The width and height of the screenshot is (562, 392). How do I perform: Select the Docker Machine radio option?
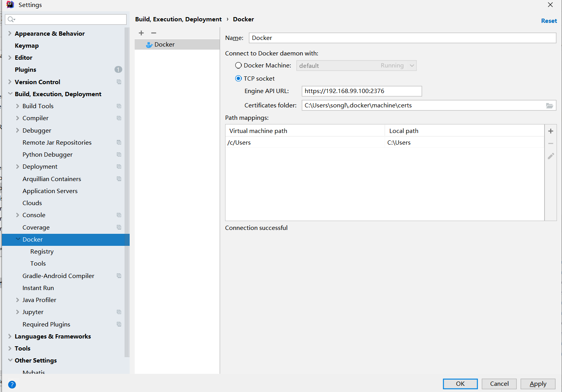pos(238,66)
